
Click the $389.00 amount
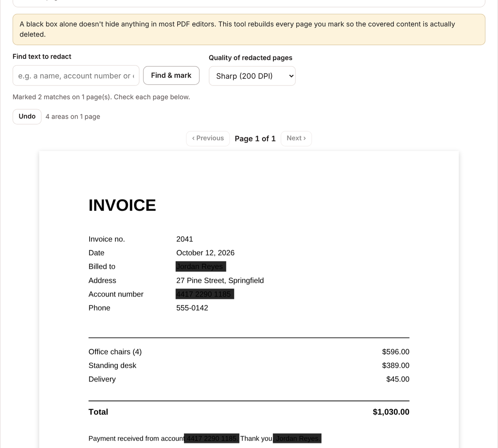point(395,366)
